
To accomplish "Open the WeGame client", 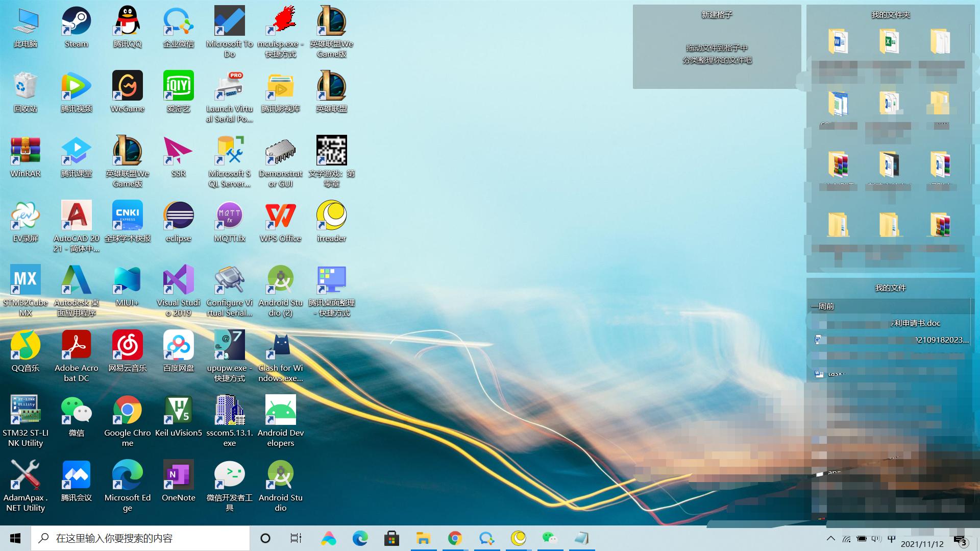I will tap(127, 86).
